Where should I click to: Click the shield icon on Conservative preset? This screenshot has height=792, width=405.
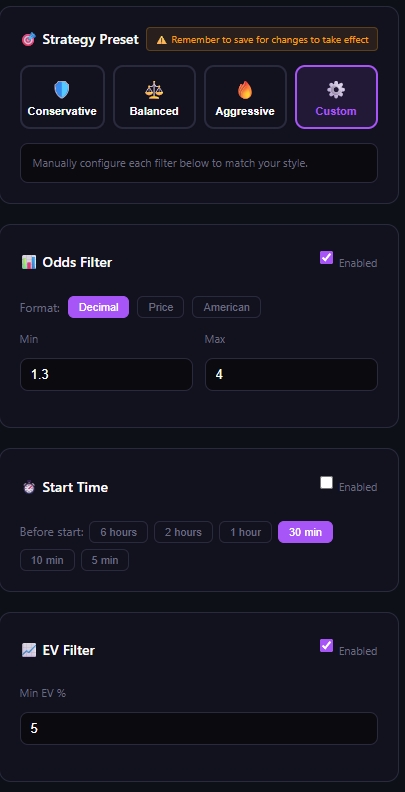tap(62, 90)
